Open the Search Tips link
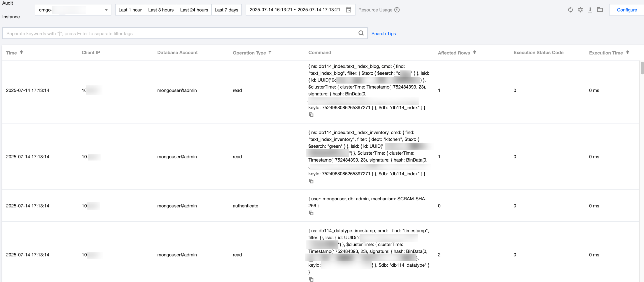Screen dimensions: 644x282 click(x=383, y=34)
